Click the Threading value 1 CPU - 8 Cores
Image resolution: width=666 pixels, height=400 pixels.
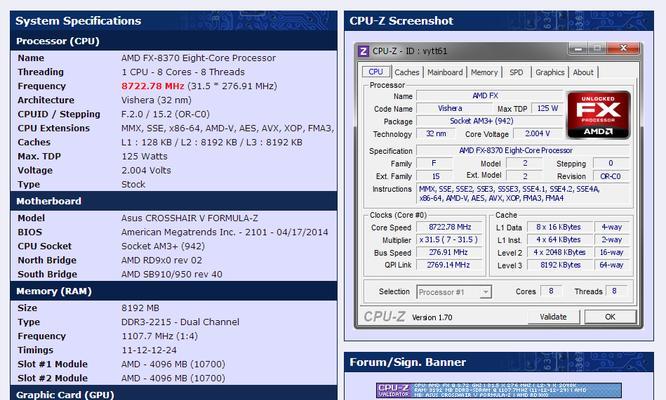[x=183, y=72]
